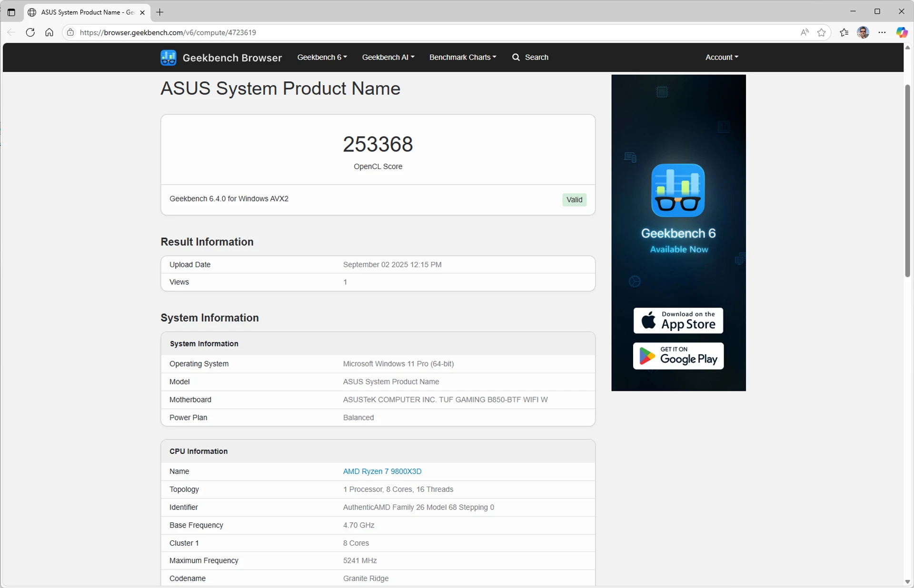Image resolution: width=914 pixels, height=588 pixels.
Task: Open the favorites list icon
Action: click(844, 32)
